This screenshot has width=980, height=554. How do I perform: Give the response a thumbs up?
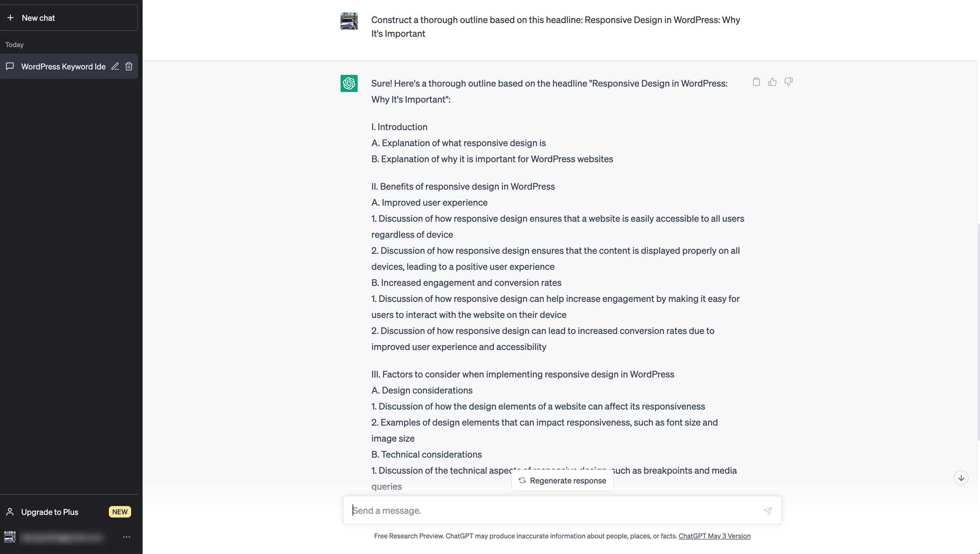tap(772, 82)
